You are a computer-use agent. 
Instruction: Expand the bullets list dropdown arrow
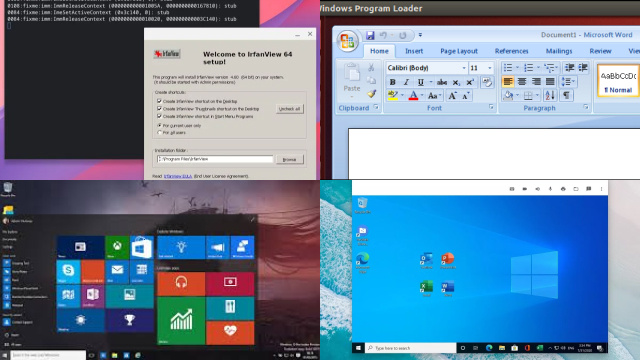pos(517,68)
